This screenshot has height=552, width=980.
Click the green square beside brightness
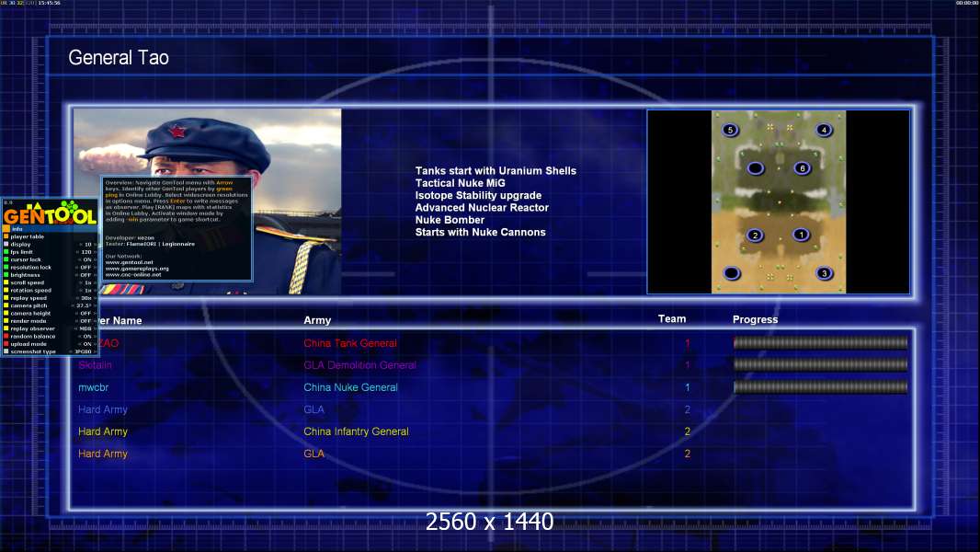6,275
